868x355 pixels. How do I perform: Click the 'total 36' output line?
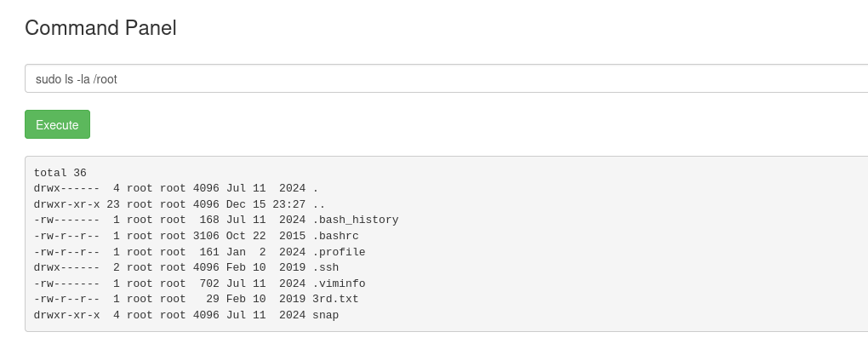tap(60, 173)
